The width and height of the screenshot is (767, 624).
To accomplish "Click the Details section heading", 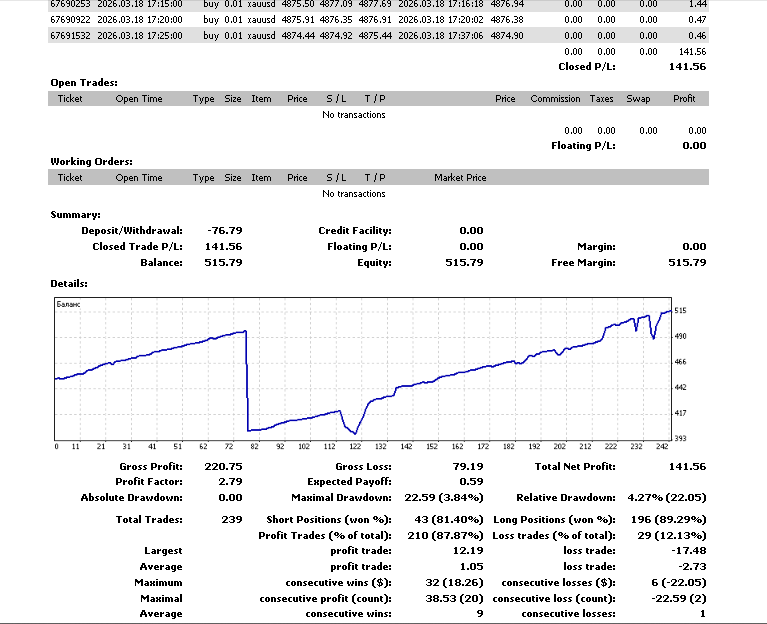I will [69, 284].
